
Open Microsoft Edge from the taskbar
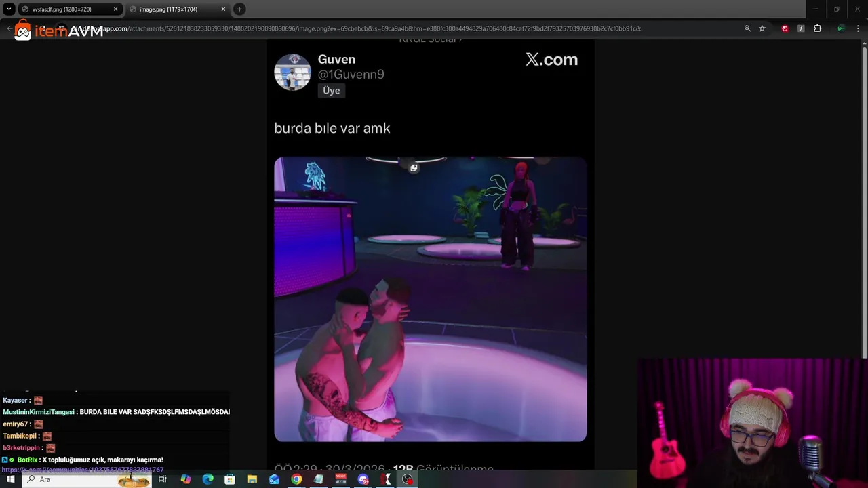click(x=208, y=479)
